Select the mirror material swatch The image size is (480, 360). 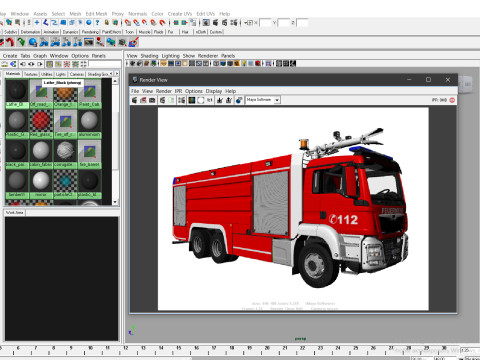(x=41, y=184)
